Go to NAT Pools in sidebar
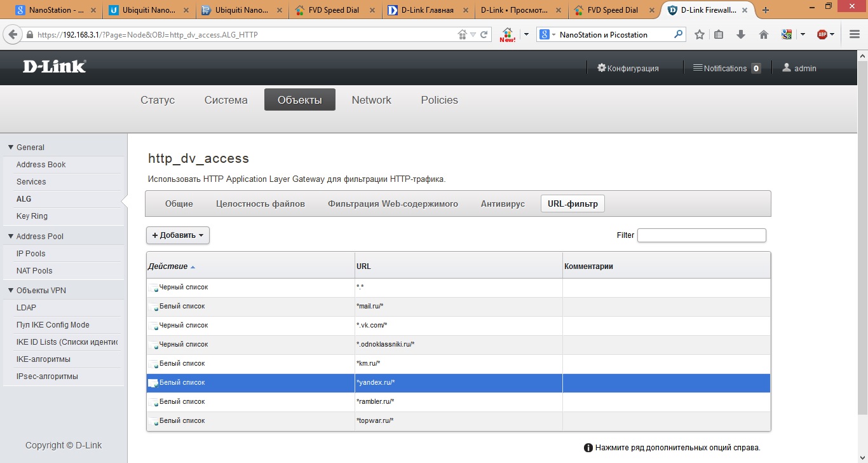The height and width of the screenshot is (463, 868). coord(34,271)
